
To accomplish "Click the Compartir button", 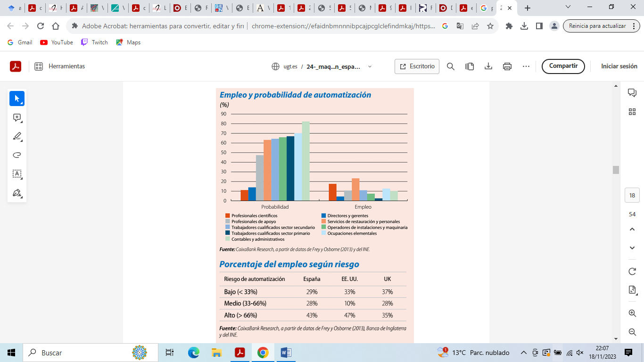I will click(x=563, y=66).
